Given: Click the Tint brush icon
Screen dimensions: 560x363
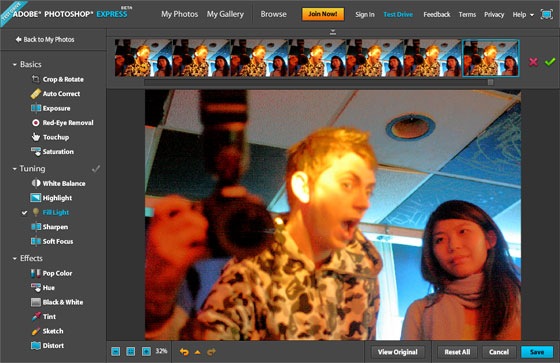Looking at the screenshot, I should coord(36,316).
